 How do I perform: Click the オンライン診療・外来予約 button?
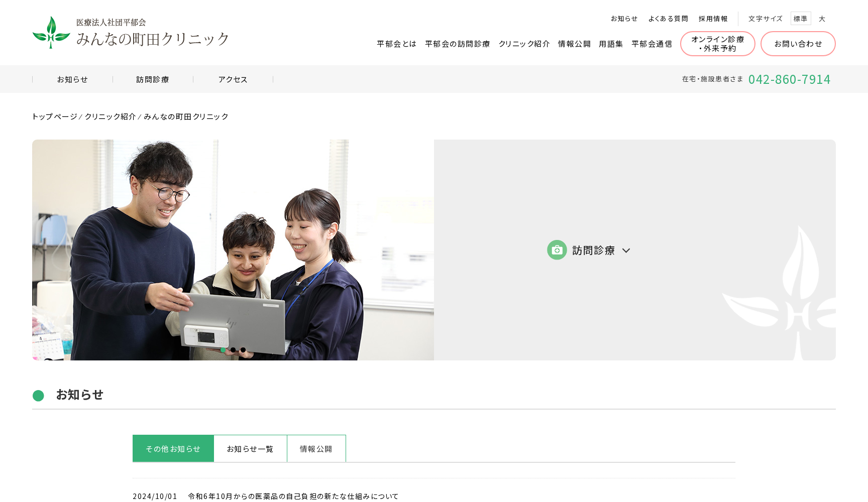[x=717, y=44]
